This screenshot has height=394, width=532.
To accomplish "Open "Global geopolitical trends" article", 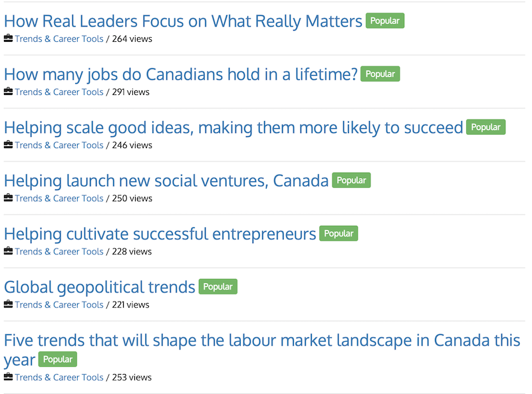I will [x=100, y=287].
